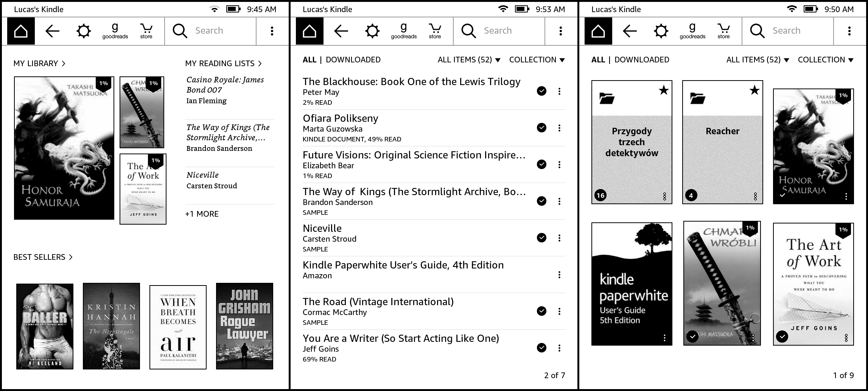Expand COLLECTION sort dropdown on grid view
This screenshot has width=868, height=391.
[826, 60]
